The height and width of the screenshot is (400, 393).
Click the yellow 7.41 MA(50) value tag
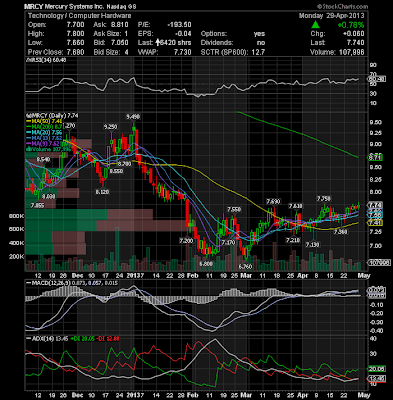(375, 223)
